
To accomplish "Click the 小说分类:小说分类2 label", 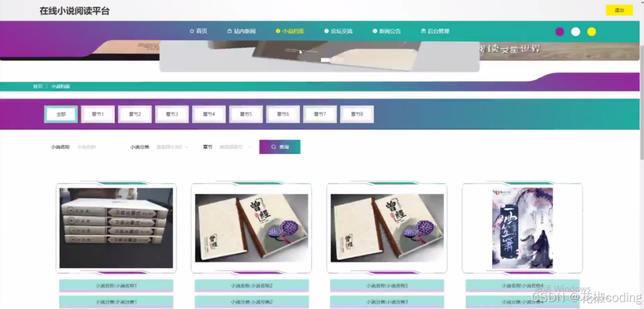I will pyautogui.click(x=252, y=301).
